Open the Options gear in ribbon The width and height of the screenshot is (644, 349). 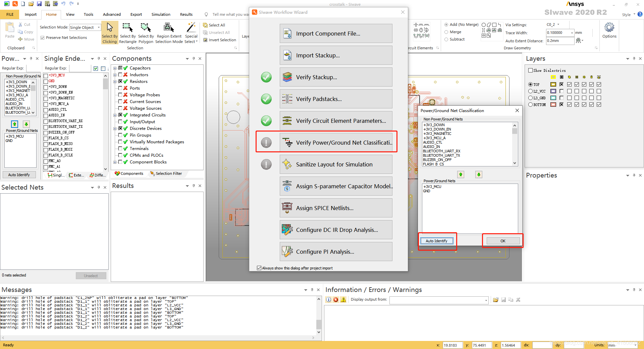pos(609,30)
